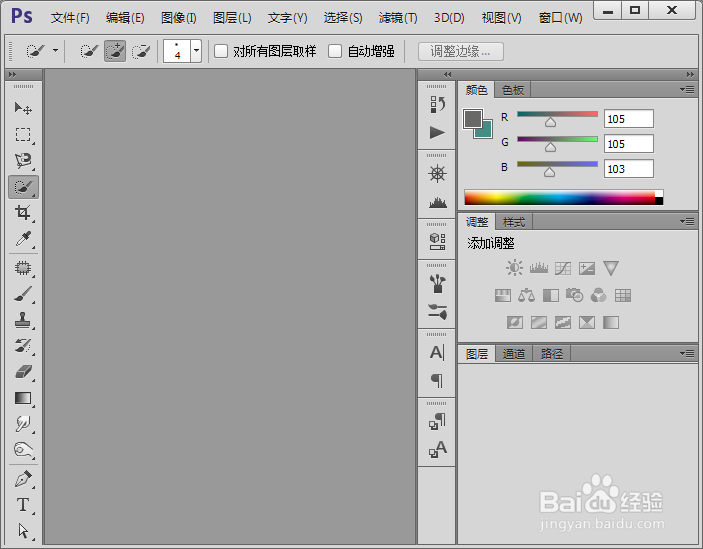Open the Character Styles panel icon
Screen dimensions: 703x549
point(437,449)
